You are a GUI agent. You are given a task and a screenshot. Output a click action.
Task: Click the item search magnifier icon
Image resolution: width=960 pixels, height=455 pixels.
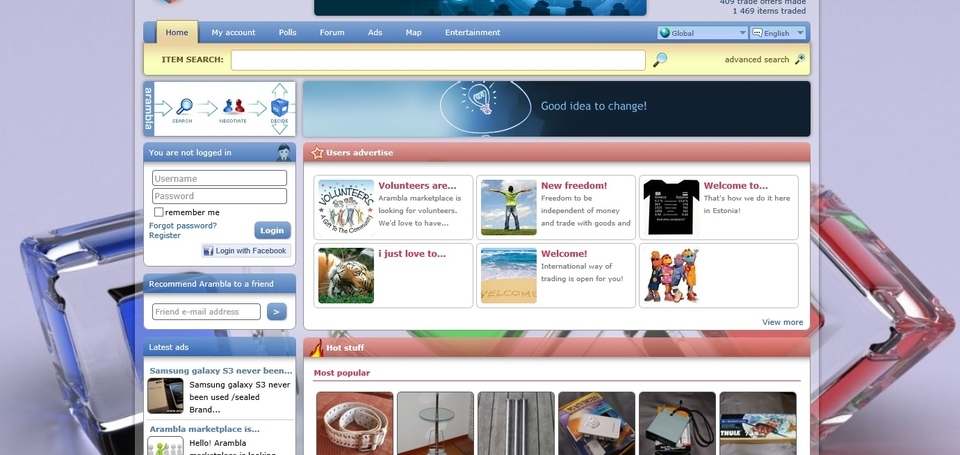click(x=660, y=60)
